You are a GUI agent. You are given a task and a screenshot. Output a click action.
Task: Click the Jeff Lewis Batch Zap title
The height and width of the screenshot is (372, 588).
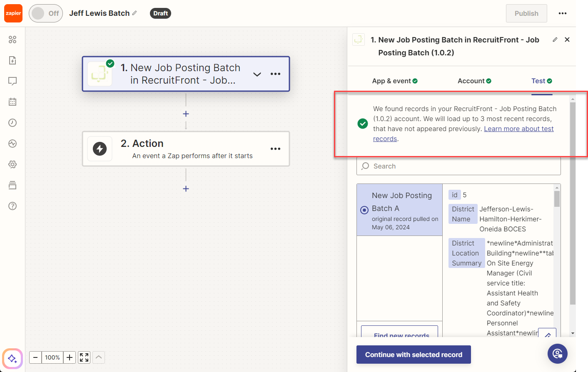100,13
